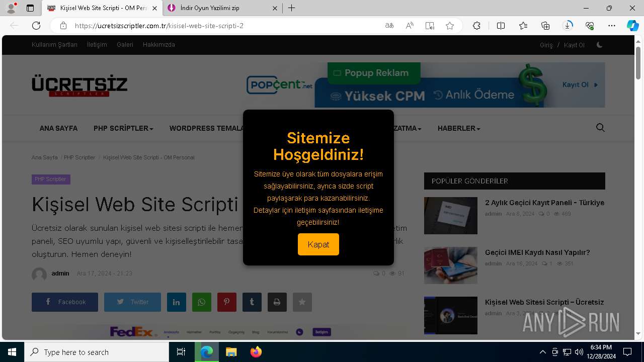Viewport: 644px width, 362px height.
Task: Print the article with printer icon
Action: [277, 302]
